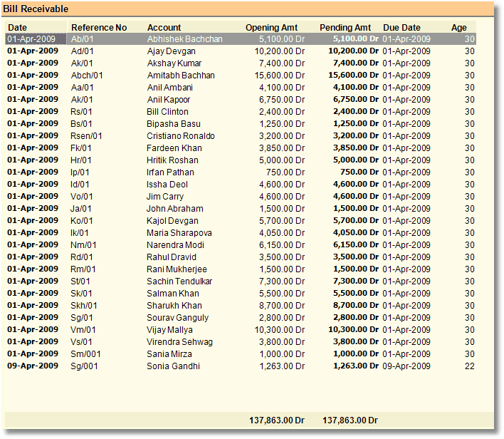Click reference number Abch/01
This screenshot has height=439, width=504.
(x=87, y=76)
